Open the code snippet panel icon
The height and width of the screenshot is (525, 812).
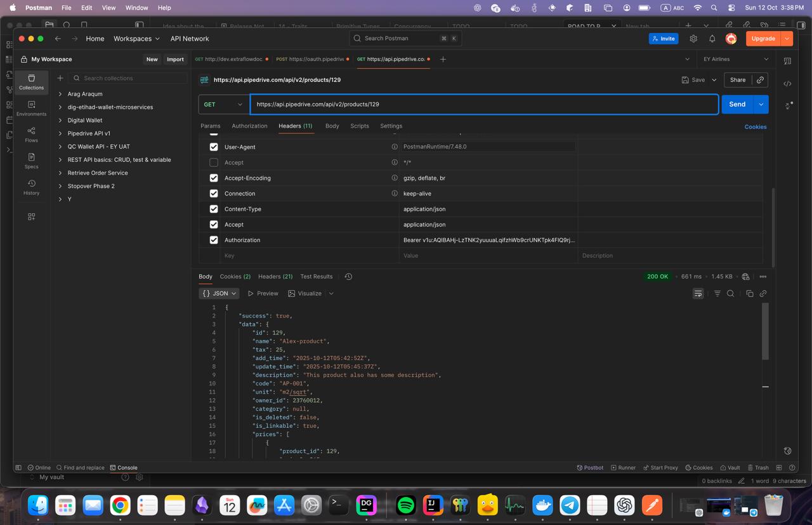[787, 84]
